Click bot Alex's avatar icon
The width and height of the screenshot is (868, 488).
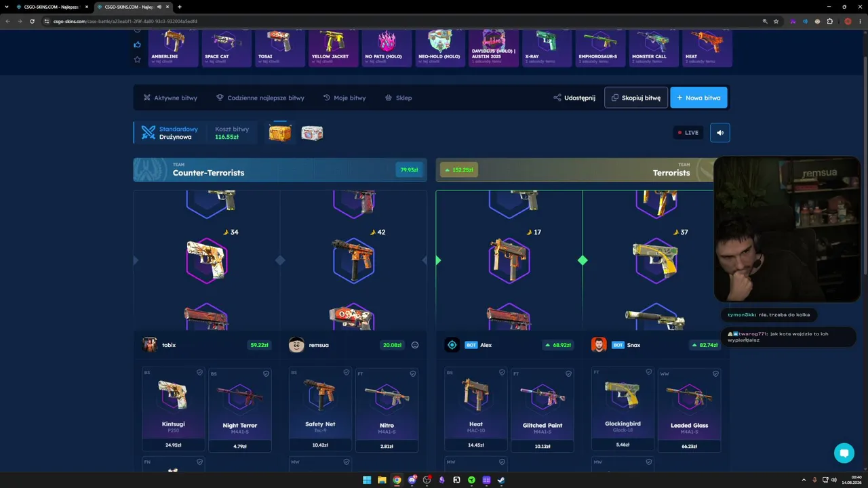(x=452, y=345)
